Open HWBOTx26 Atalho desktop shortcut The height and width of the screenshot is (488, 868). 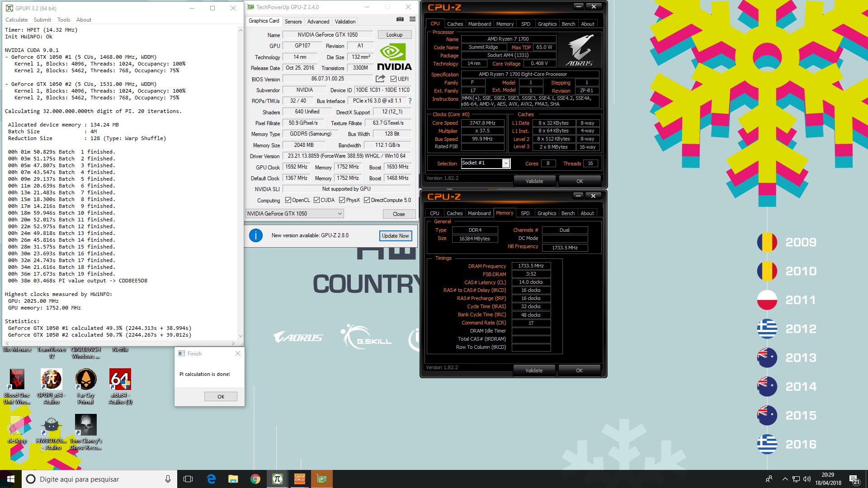pyautogui.click(x=52, y=433)
